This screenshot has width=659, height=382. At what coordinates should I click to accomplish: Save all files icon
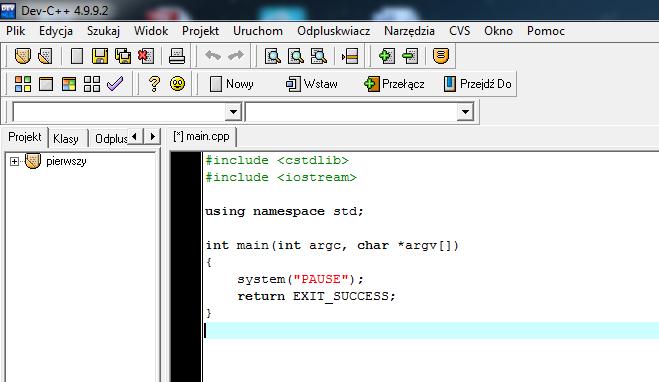(x=123, y=56)
